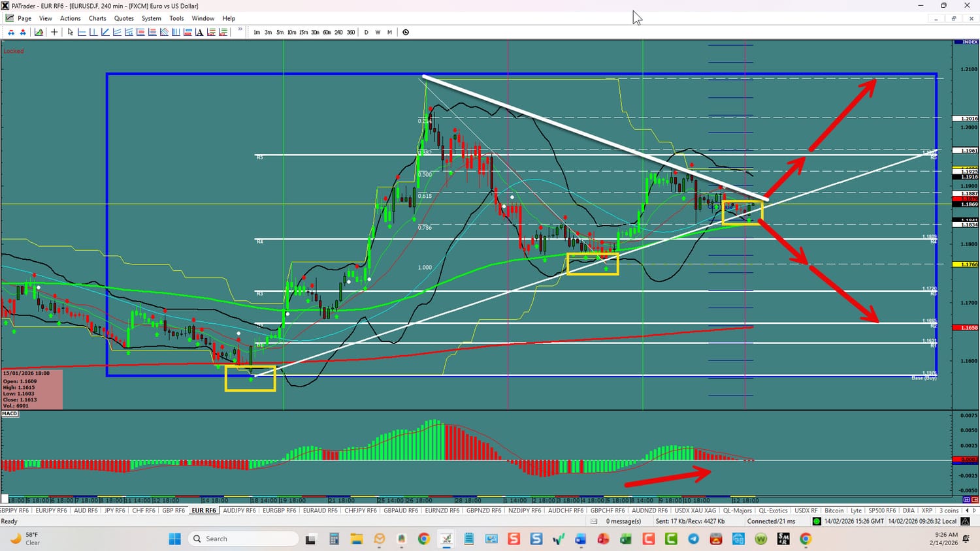Switch to the Bitcoin tab
980x551 pixels.
[x=834, y=511]
